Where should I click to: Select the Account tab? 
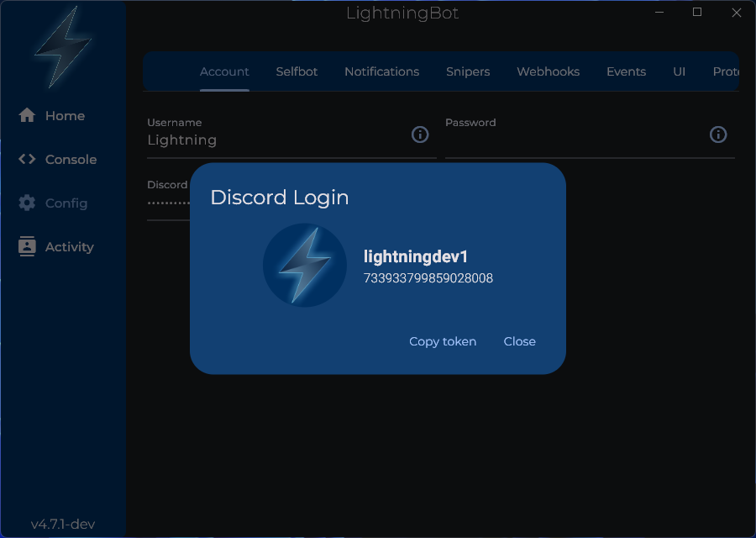224,71
